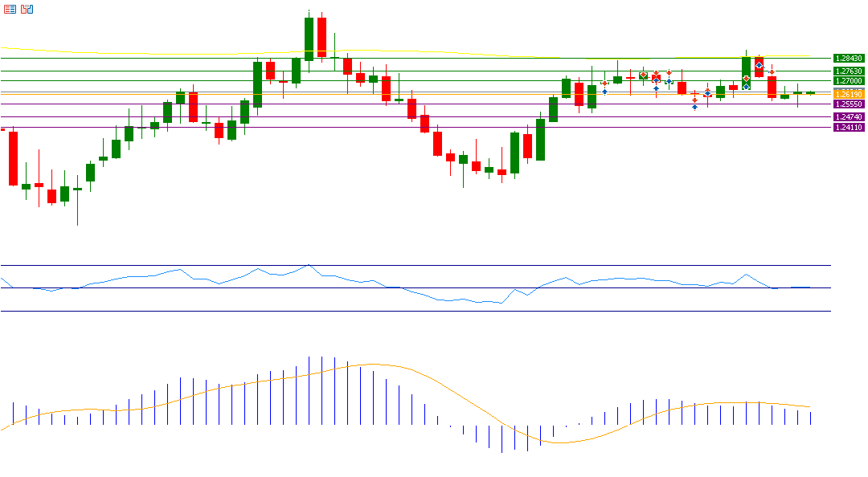Select the green 1.28430 price label

pyautogui.click(x=849, y=59)
